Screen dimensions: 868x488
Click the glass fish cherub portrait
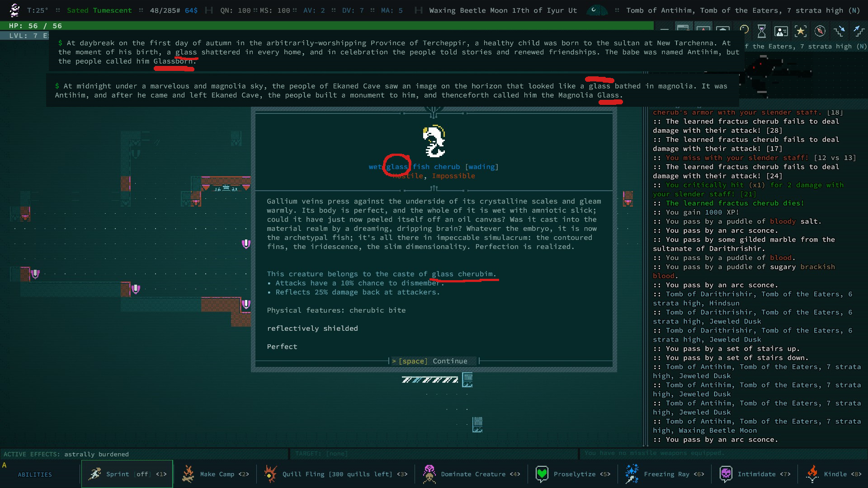point(434,141)
